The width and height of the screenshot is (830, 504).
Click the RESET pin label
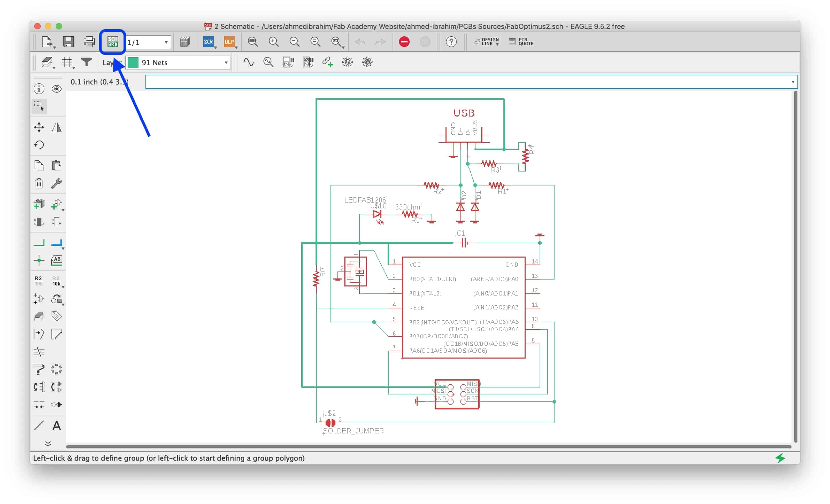419,308
